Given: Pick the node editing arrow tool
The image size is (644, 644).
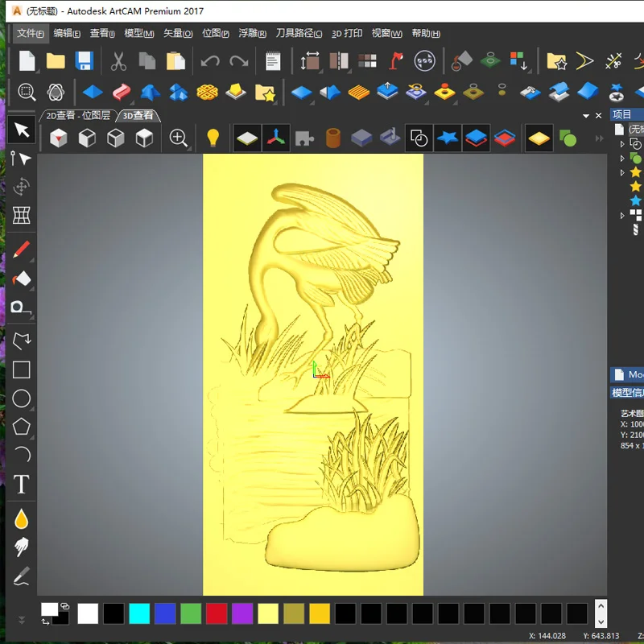Looking at the screenshot, I should click(21, 158).
